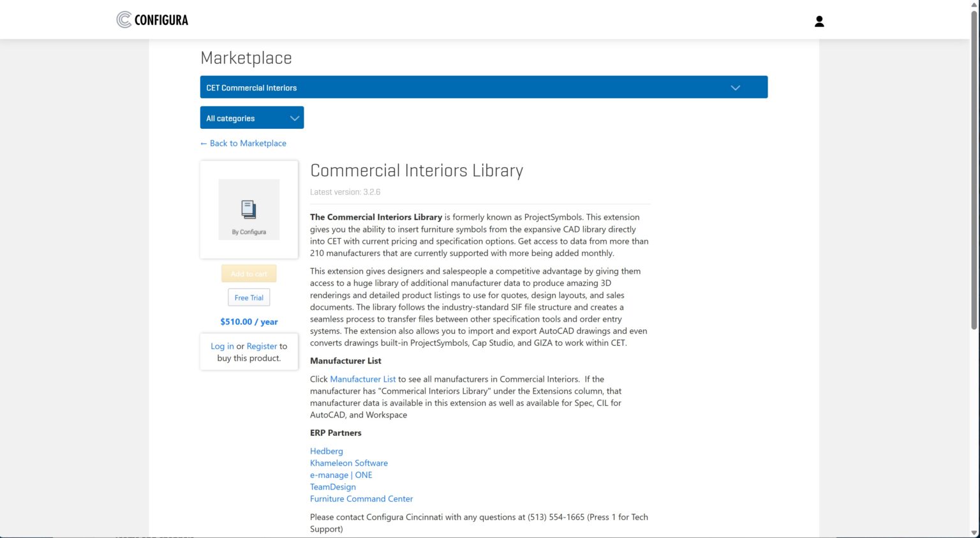Click the $510.00 / year price text

pos(249,322)
